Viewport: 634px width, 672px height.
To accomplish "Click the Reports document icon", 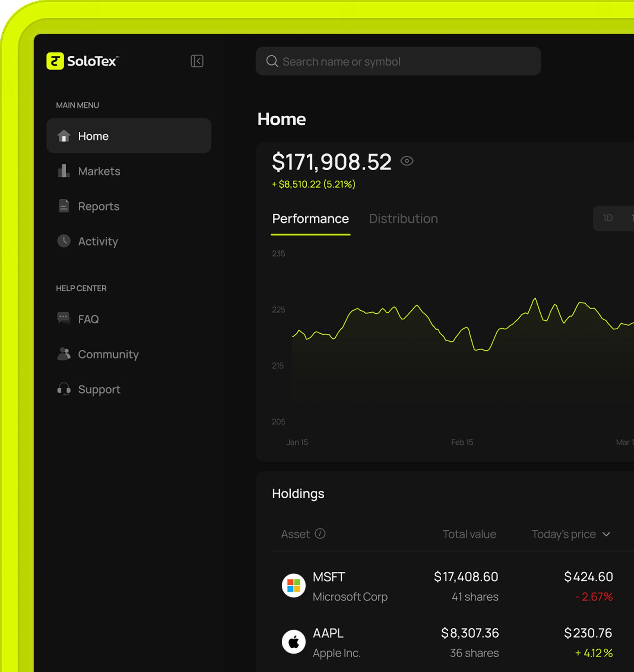I will tap(64, 206).
